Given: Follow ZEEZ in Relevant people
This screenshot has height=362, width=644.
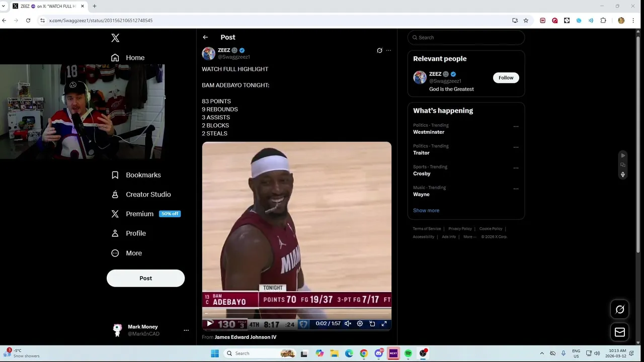Looking at the screenshot, I should tap(506, 78).
